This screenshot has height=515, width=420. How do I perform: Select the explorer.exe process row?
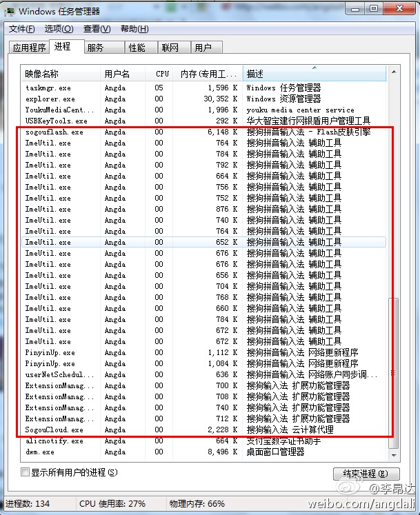203,99
